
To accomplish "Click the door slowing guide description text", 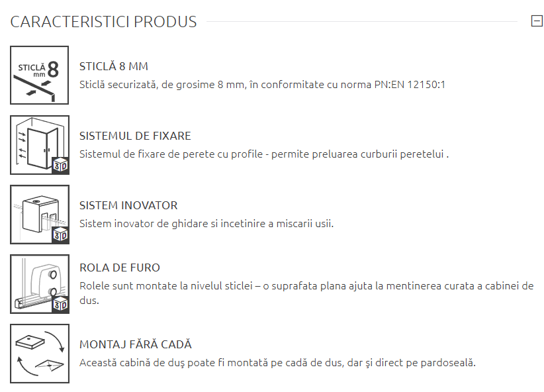I will tap(206, 224).
